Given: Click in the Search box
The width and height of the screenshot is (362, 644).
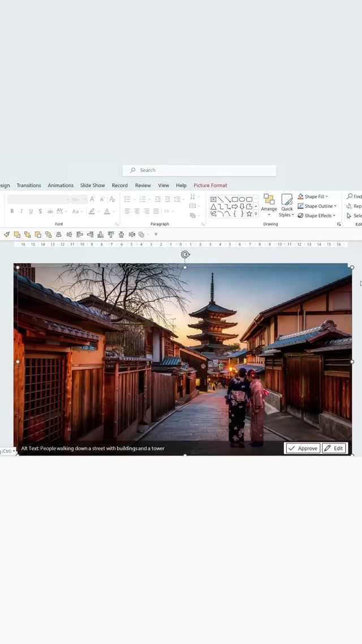Looking at the screenshot, I should pyautogui.click(x=199, y=170).
